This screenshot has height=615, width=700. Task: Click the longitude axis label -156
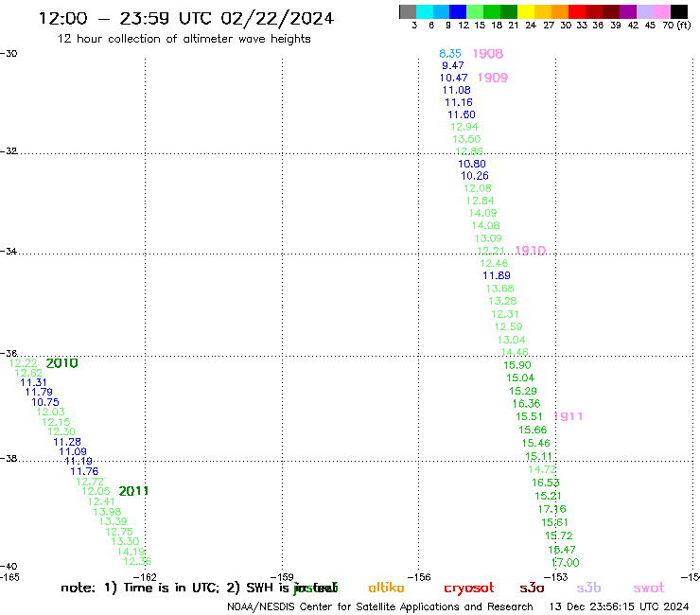[419, 577]
